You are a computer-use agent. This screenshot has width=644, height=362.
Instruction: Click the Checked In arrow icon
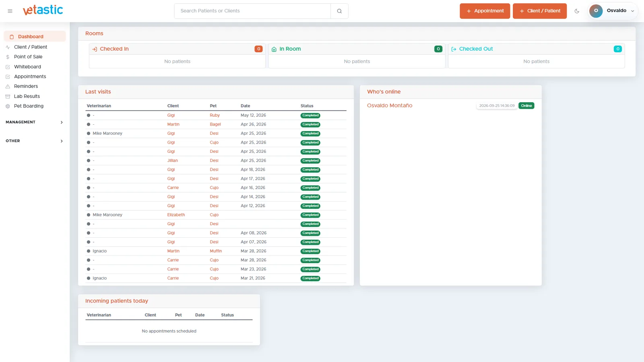(95, 49)
